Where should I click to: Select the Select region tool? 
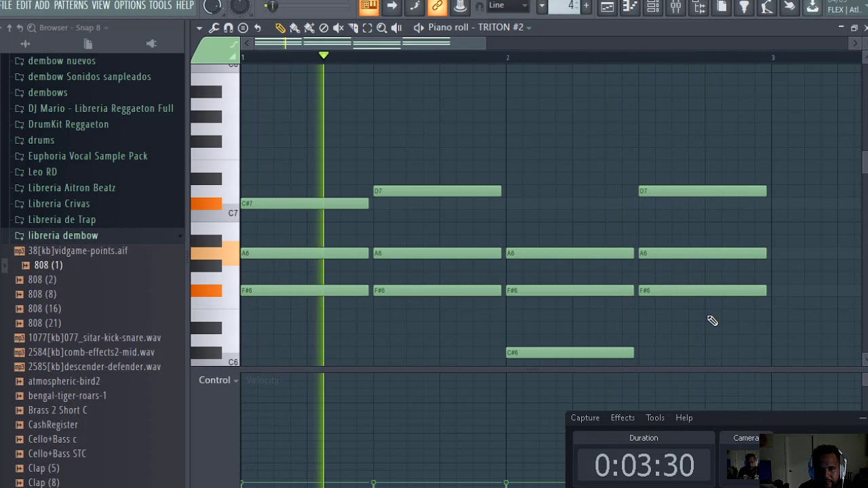(367, 28)
